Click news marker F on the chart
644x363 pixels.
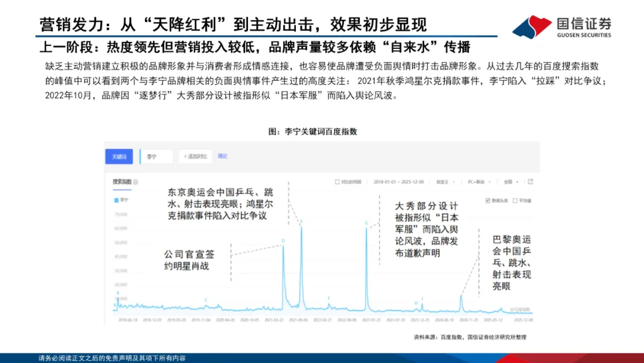(x=329, y=299)
